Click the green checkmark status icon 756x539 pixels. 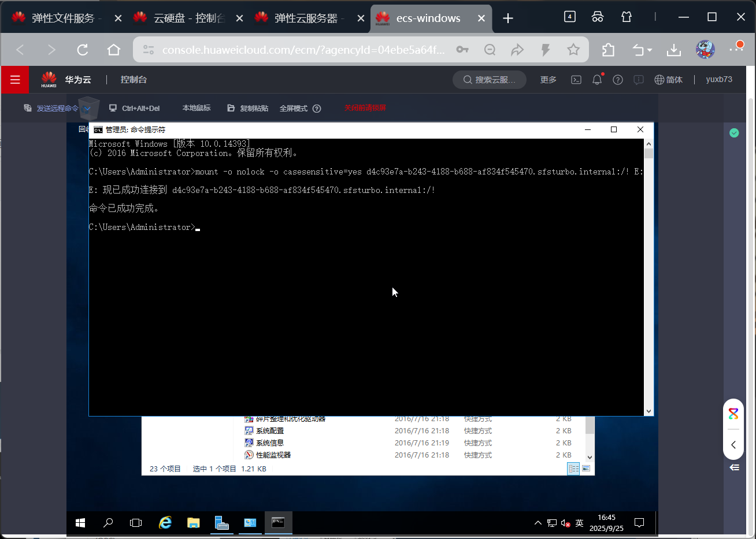pyautogui.click(x=734, y=133)
